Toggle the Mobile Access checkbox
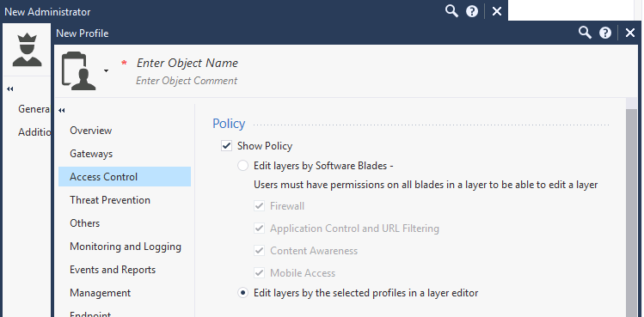Image resolution: width=644 pixels, height=317 pixels. [x=259, y=272]
